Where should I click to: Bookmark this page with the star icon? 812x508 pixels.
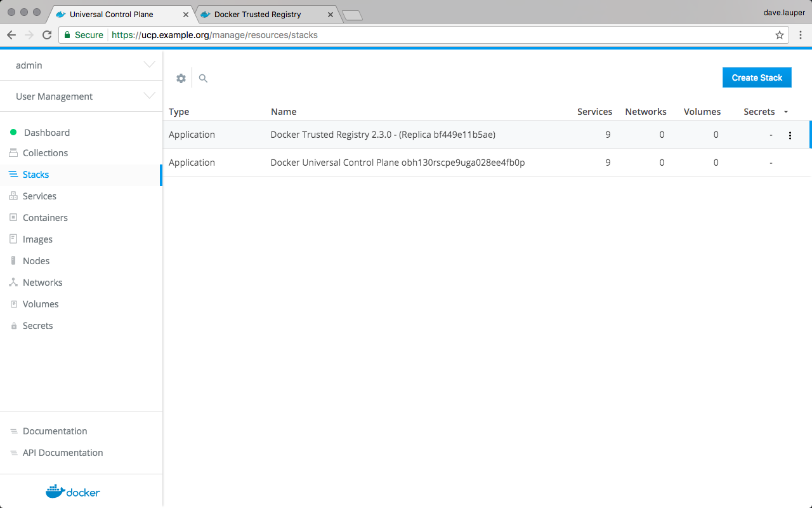click(780, 35)
